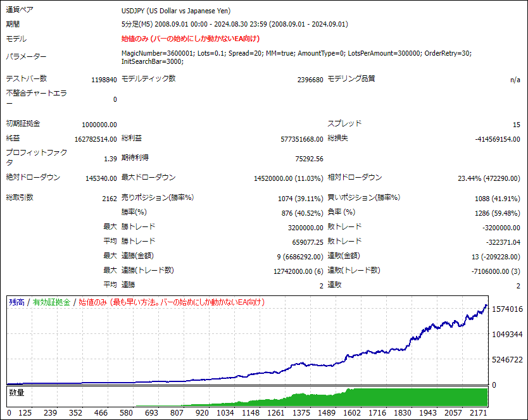Select the largest winning trade 3200000.00
The width and height of the screenshot is (528, 420).
point(305,228)
